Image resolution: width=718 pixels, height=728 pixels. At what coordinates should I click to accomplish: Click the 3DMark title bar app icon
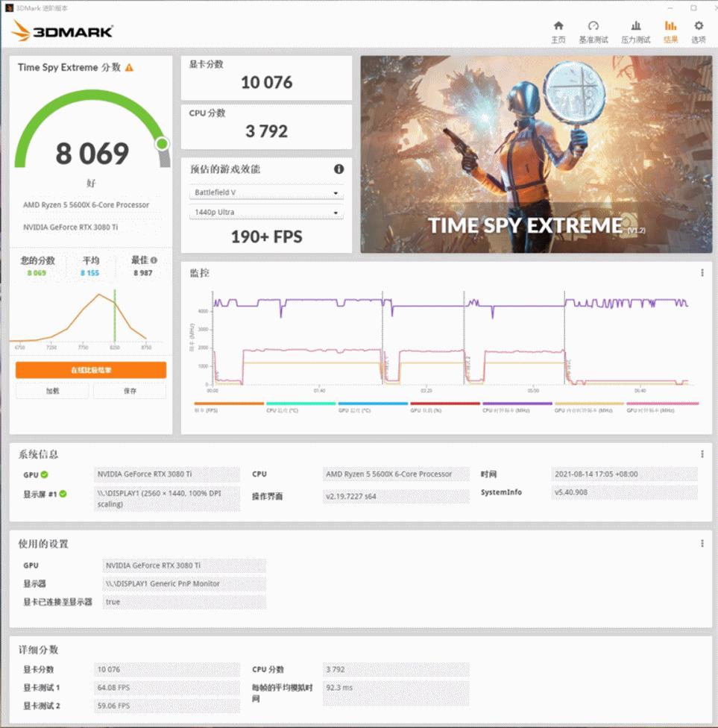tap(9, 8)
